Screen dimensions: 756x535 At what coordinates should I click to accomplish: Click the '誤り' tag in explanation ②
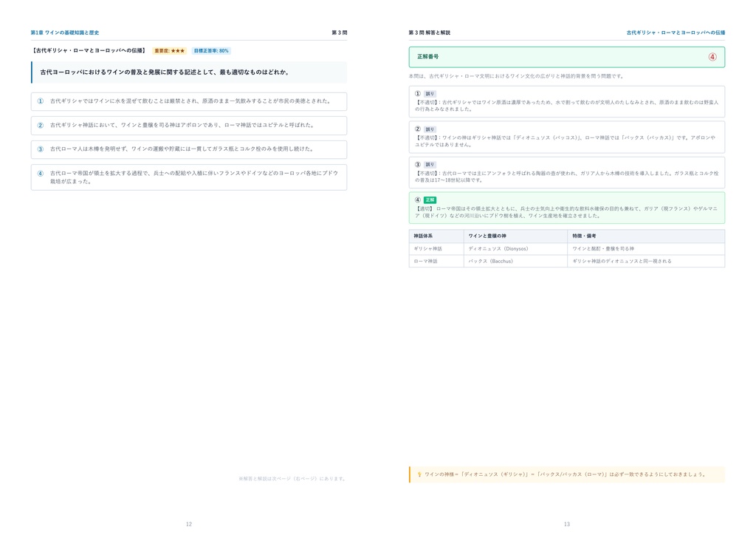click(430, 129)
